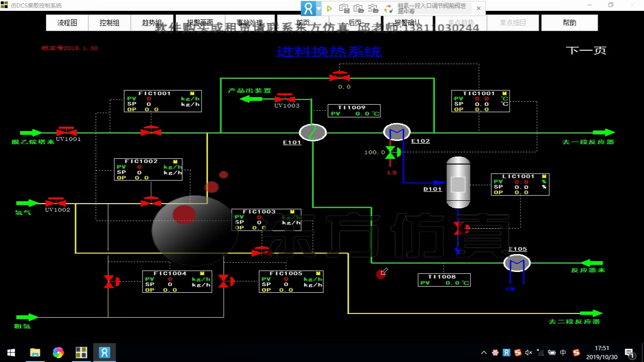Click the 反应器来 inlet arrow
The image size is (644, 362).
coord(592,263)
